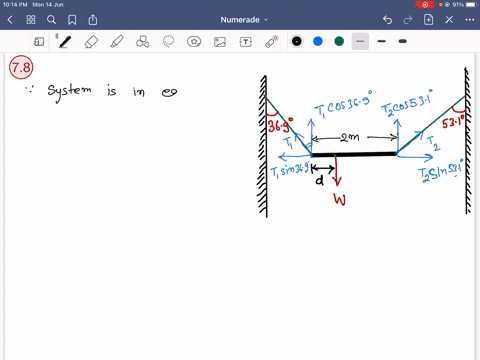Open the share and export menu

coord(93,20)
